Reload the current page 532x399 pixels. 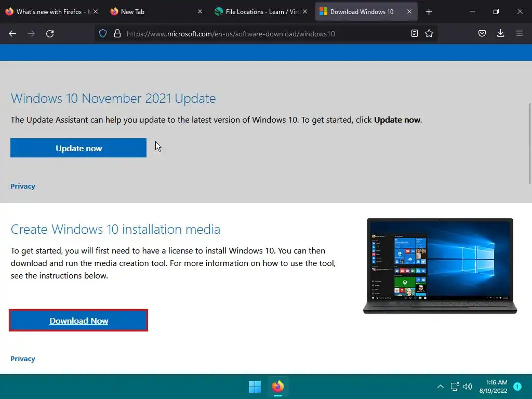(50, 34)
